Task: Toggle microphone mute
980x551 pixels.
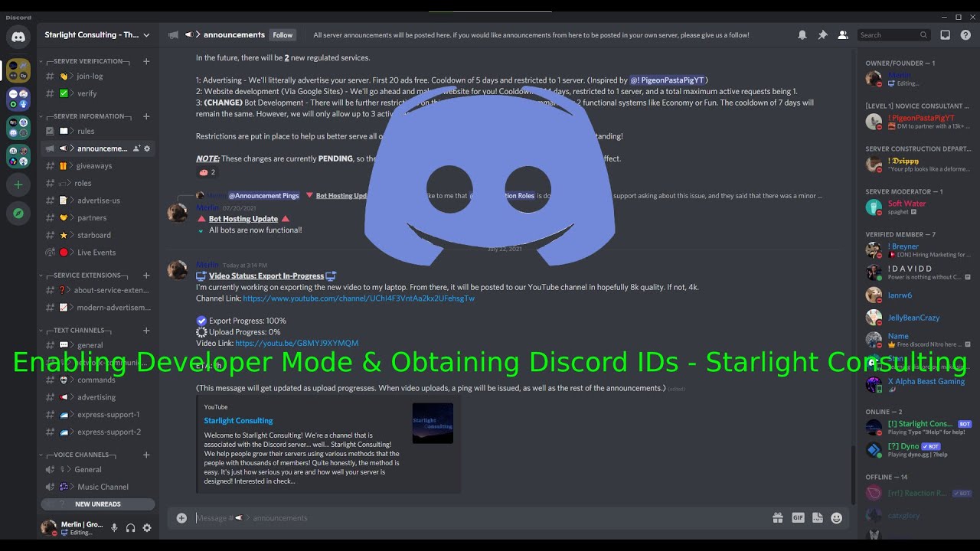Action: tap(114, 528)
